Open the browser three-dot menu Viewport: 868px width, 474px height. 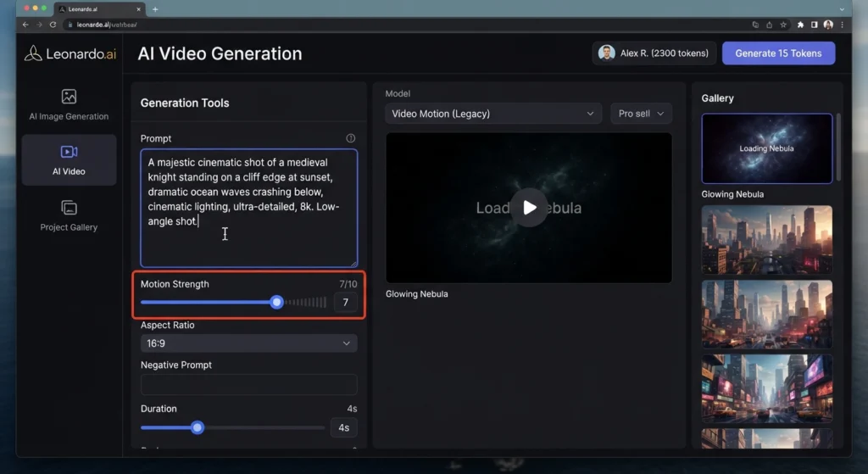point(842,25)
